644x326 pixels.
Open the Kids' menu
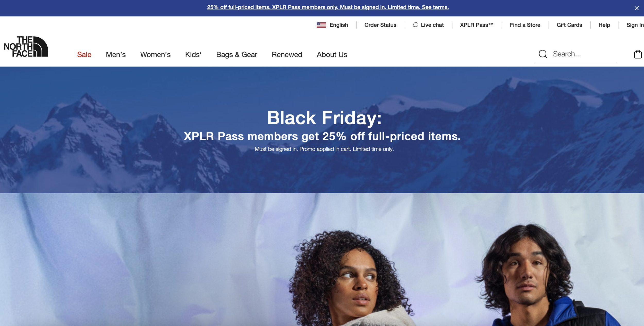(193, 55)
